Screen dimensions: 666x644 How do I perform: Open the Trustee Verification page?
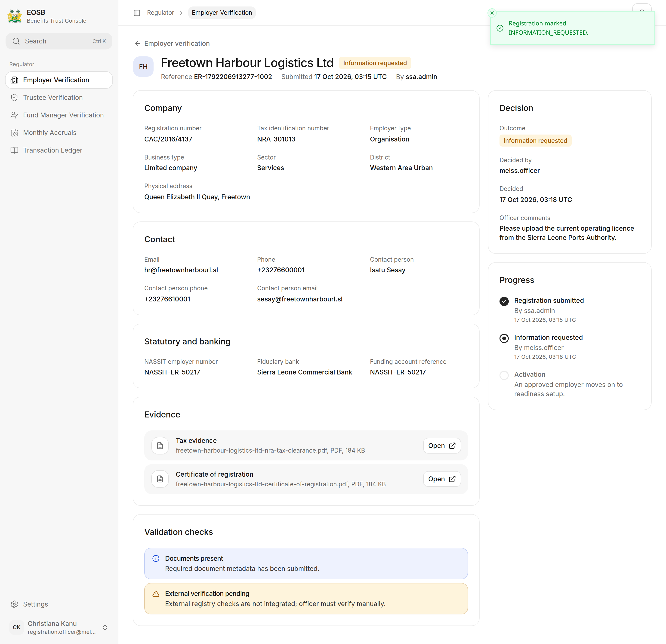click(x=59, y=98)
